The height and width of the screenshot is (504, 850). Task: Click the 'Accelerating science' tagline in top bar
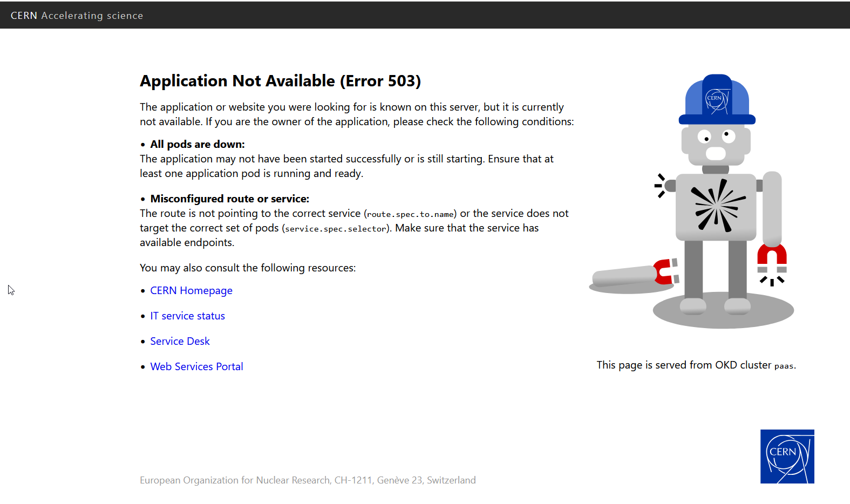click(x=92, y=16)
